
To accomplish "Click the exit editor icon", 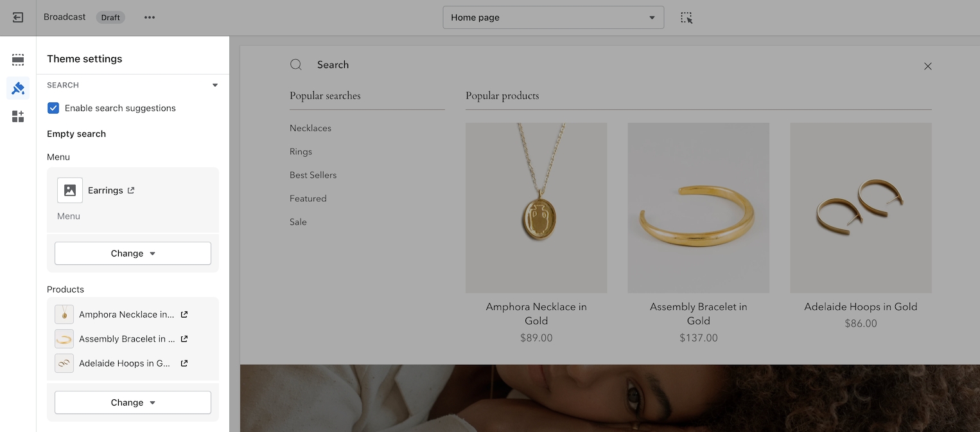I will click(18, 17).
